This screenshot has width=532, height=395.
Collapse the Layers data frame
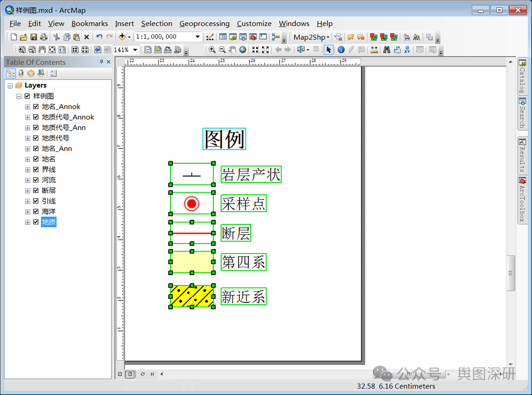(x=10, y=86)
